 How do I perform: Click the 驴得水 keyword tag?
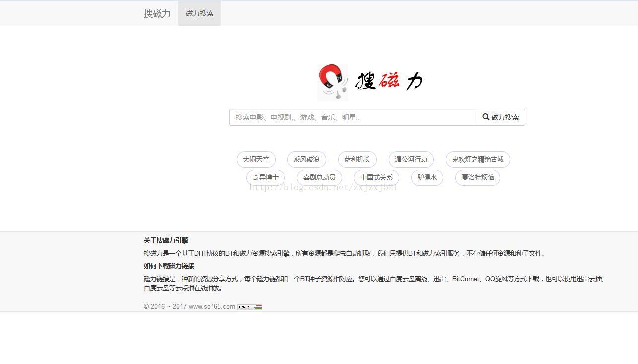point(427,177)
